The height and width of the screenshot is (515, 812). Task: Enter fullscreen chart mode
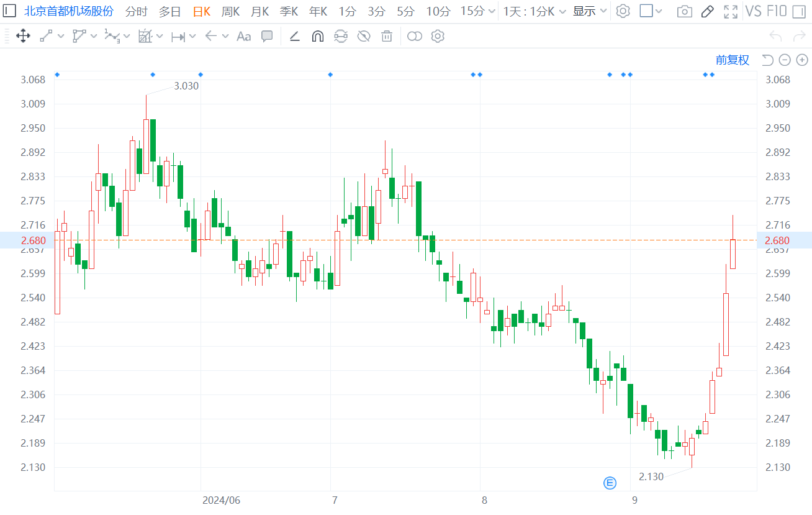731,11
